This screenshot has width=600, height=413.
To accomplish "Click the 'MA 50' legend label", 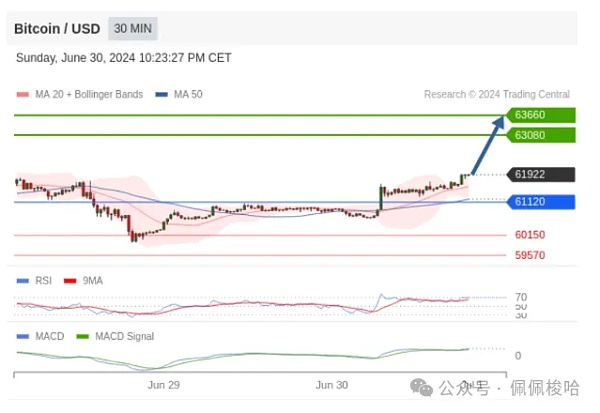I will [188, 94].
